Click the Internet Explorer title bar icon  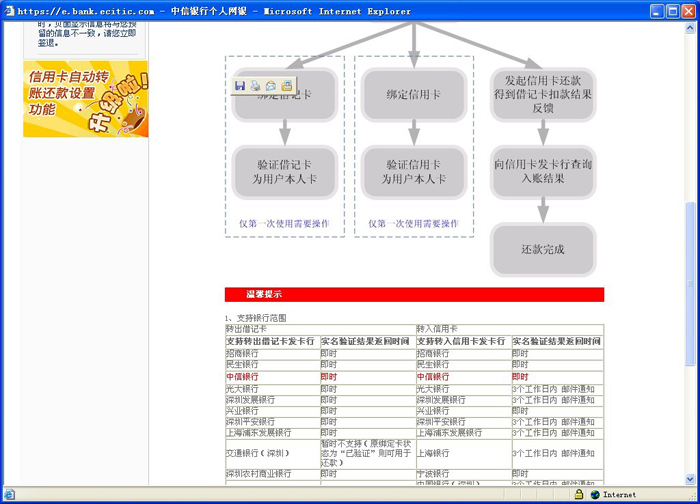pyautogui.click(x=9, y=11)
